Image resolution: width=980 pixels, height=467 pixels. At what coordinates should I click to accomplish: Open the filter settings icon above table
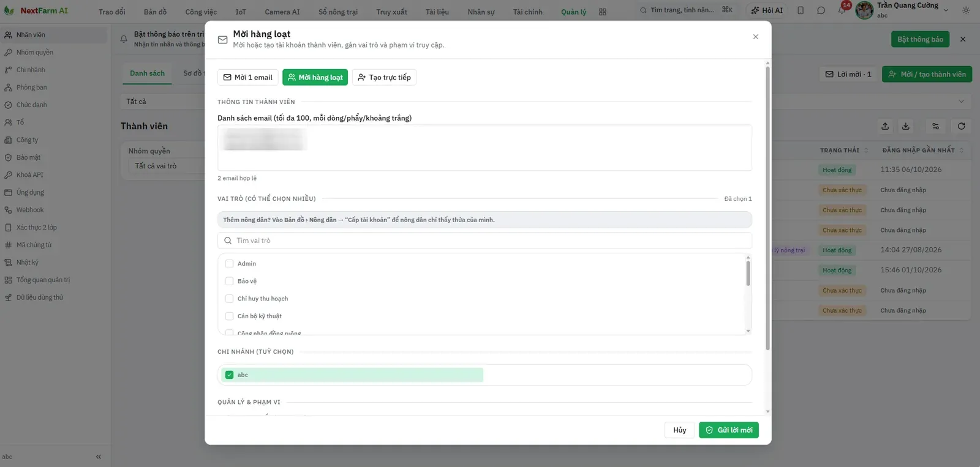pos(935,126)
